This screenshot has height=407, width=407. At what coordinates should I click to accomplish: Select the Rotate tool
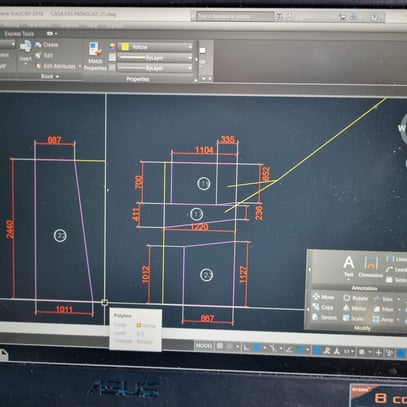click(356, 298)
